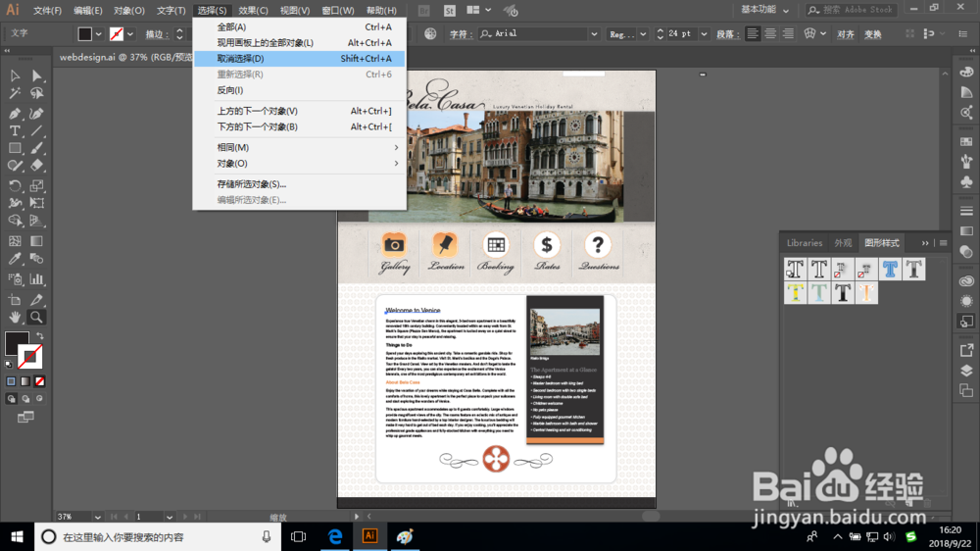980x551 pixels.
Task: Select the Scale tool
Action: pos(36,185)
